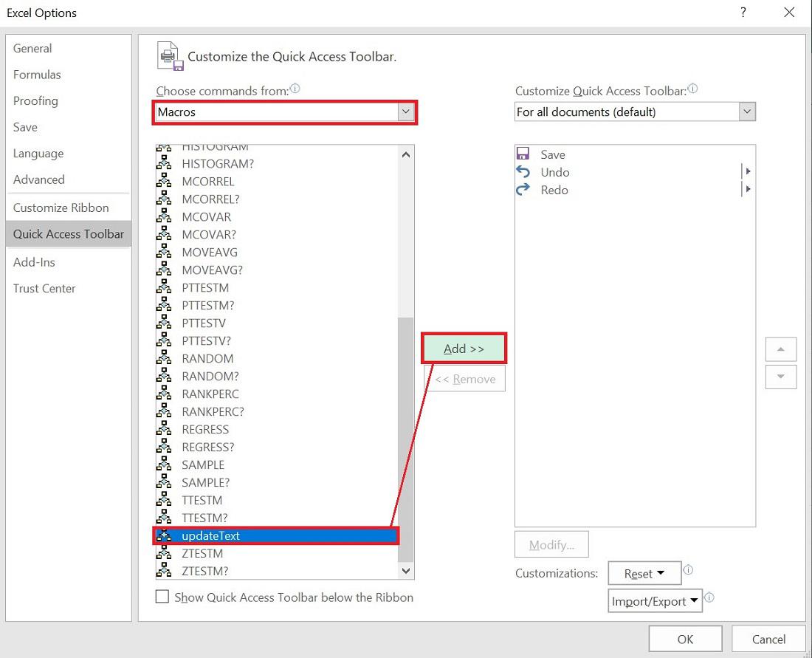Open the General options category
This screenshot has height=658, width=812.
[x=69, y=48]
